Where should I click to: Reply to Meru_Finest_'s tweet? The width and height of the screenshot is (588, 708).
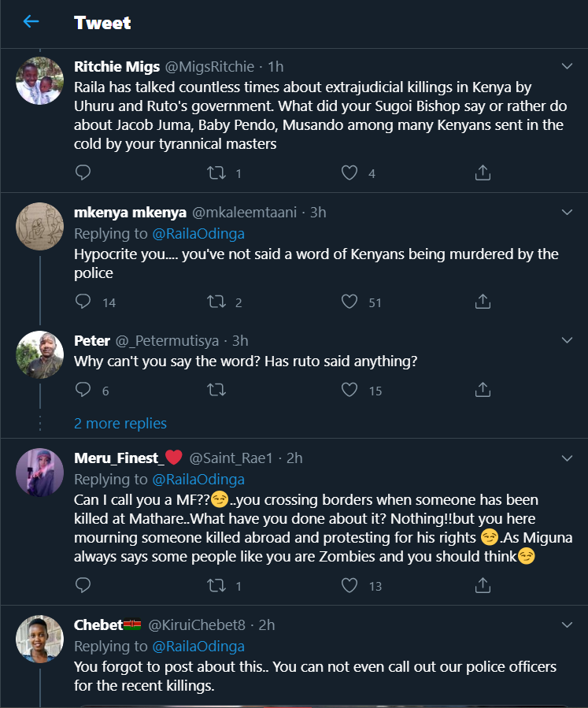tap(83, 585)
